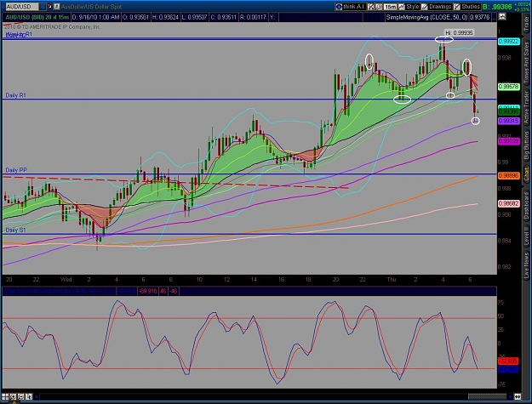Click the left scroll arrow on bottom scrollbar

37,396
